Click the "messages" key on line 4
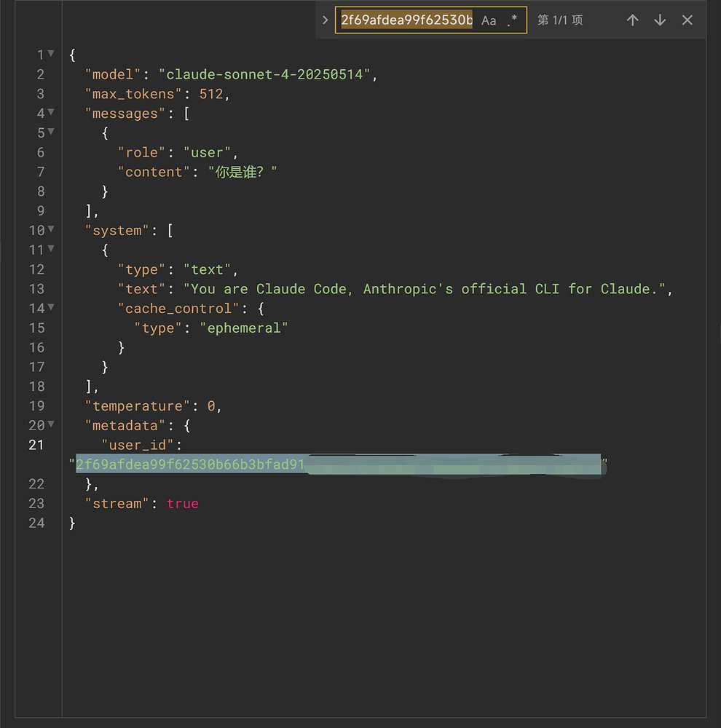721x728 pixels. tap(125, 114)
